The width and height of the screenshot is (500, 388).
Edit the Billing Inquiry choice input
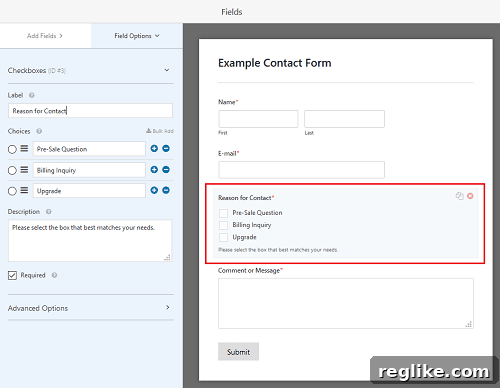(x=89, y=170)
